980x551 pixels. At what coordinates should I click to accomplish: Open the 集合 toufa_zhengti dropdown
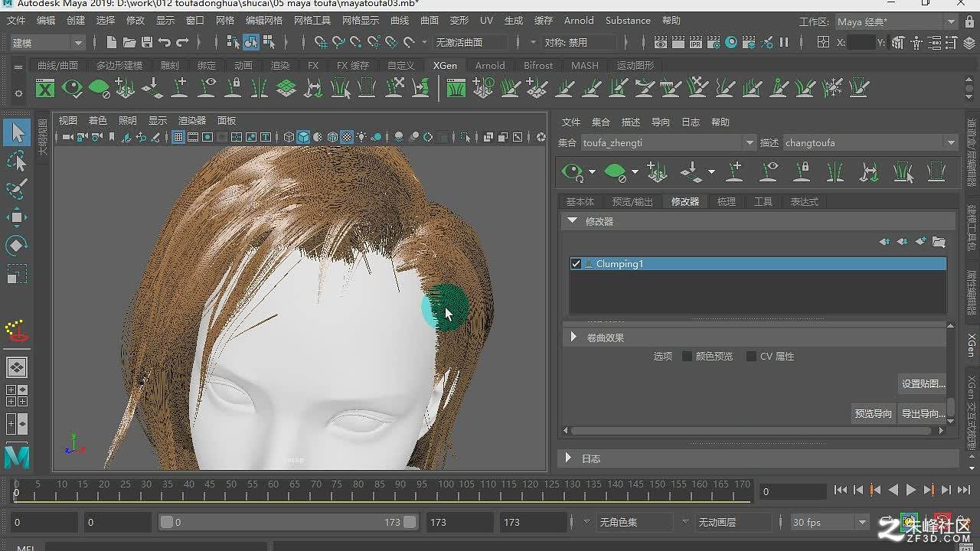tap(668, 142)
